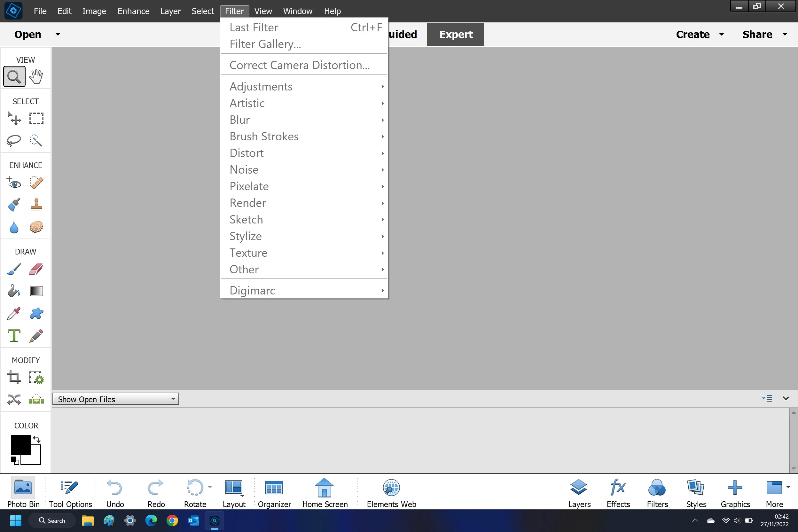Toggle the Tool Options panel
798x532 pixels.
(70, 493)
